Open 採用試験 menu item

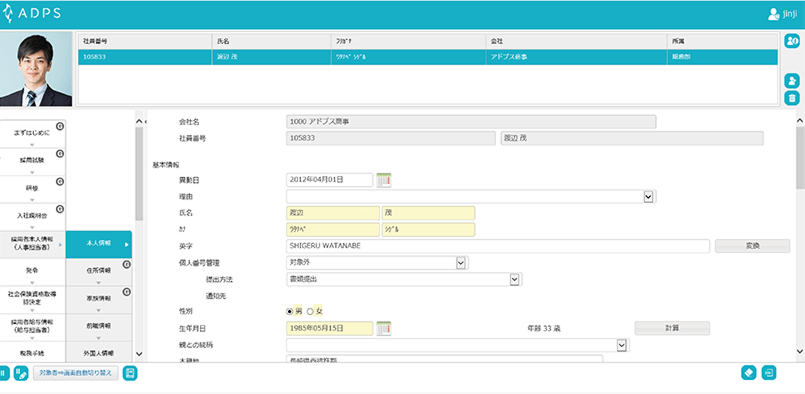[x=32, y=162]
